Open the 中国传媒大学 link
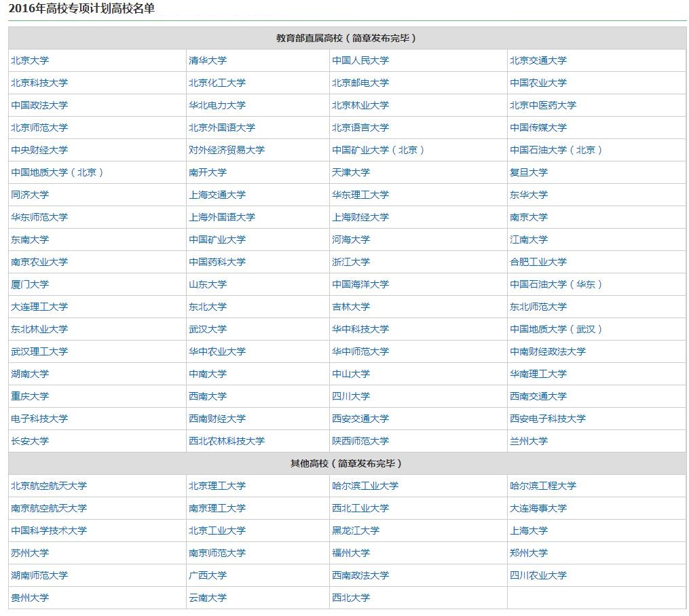Image resolution: width=689 pixels, height=616 pixels. click(538, 128)
